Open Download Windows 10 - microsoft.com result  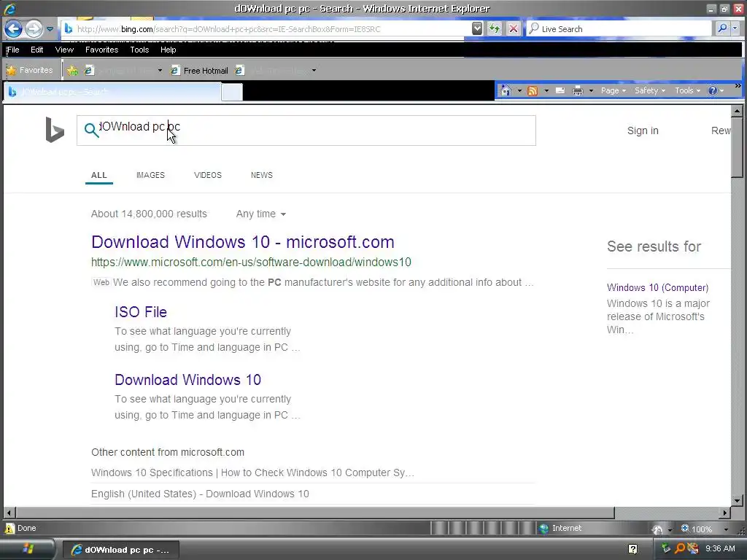(242, 242)
